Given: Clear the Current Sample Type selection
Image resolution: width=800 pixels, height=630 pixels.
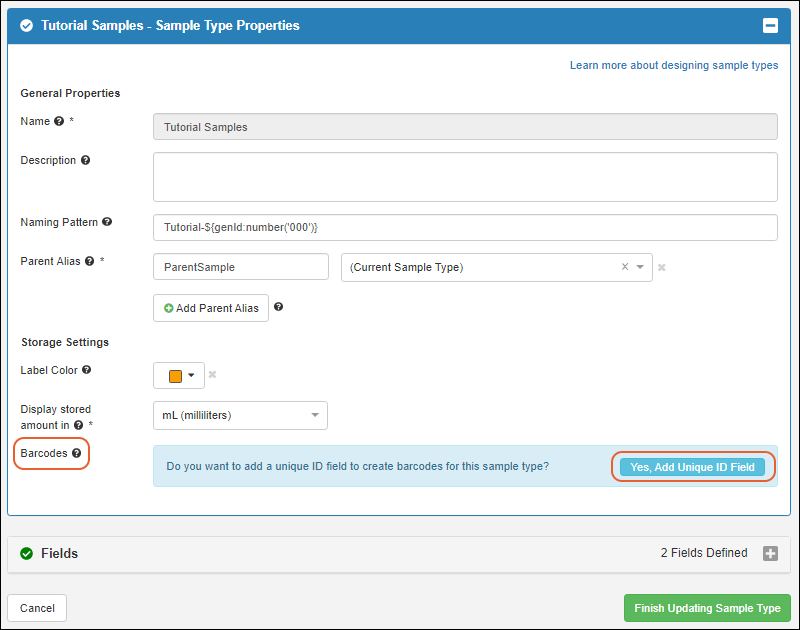Looking at the screenshot, I should [x=625, y=267].
